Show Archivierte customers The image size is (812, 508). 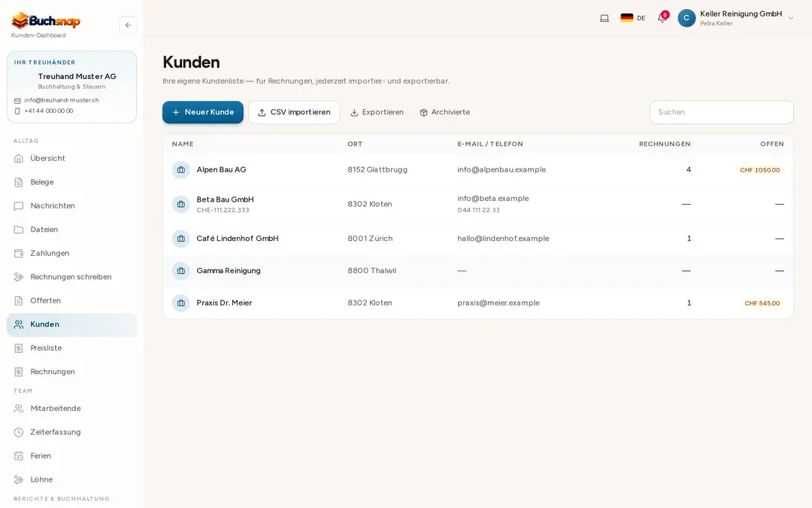(445, 112)
